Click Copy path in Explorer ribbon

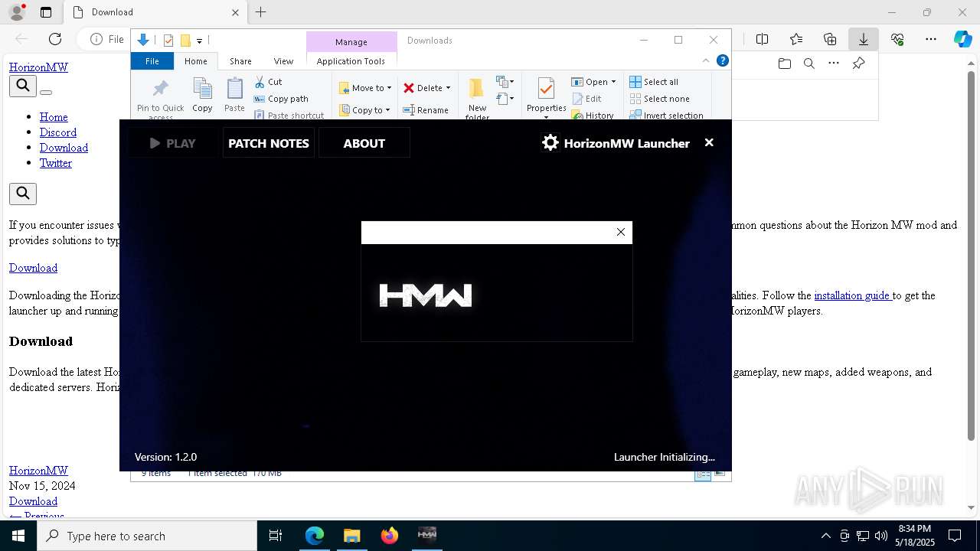click(281, 99)
